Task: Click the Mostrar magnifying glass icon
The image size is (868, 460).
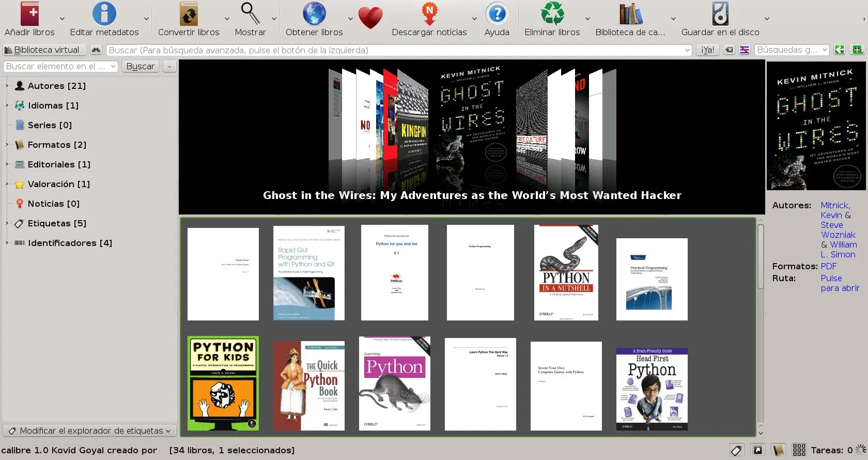Action: tap(251, 14)
